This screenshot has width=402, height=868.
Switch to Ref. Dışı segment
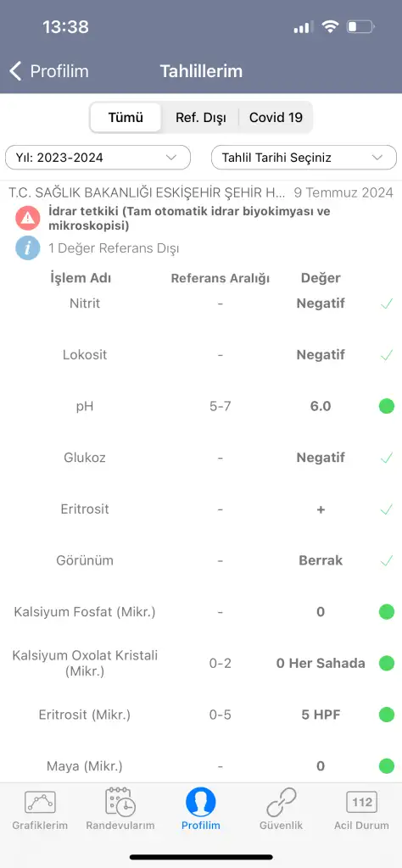(200, 117)
